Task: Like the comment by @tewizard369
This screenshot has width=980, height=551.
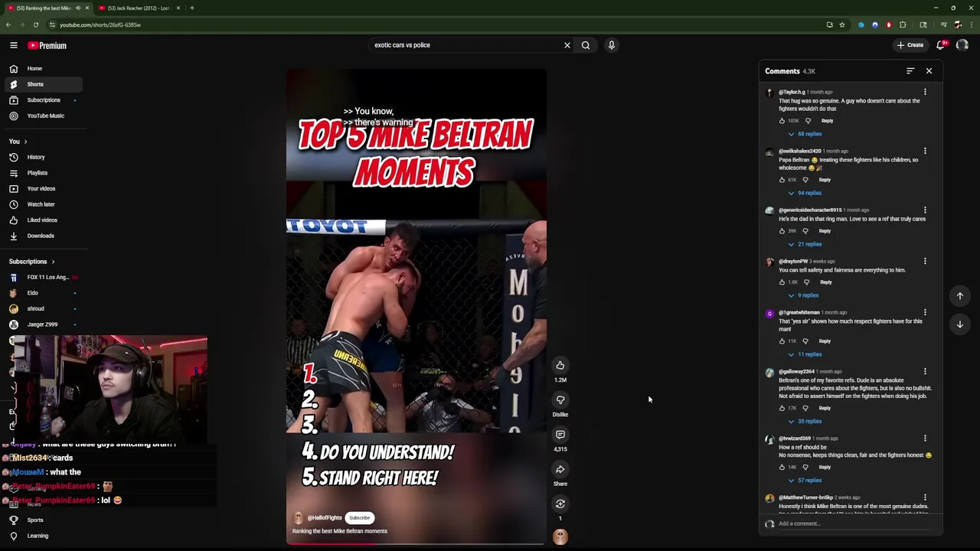Action: coord(782,467)
